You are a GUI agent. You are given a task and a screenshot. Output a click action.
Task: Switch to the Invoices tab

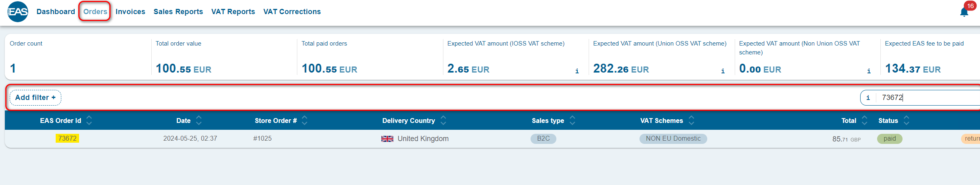130,12
